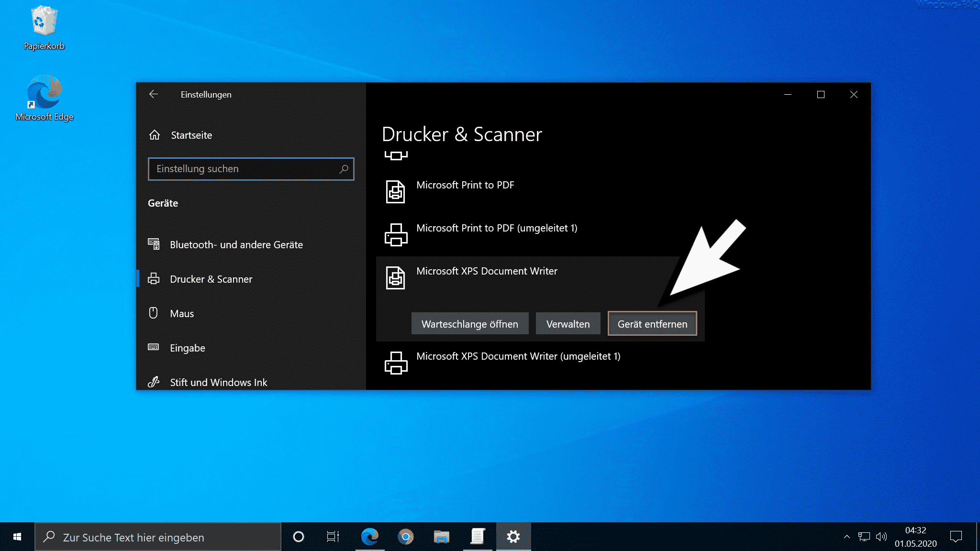980x551 pixels.
Task: Open File Explorer from the taskbar
Action: coord(441,537)
